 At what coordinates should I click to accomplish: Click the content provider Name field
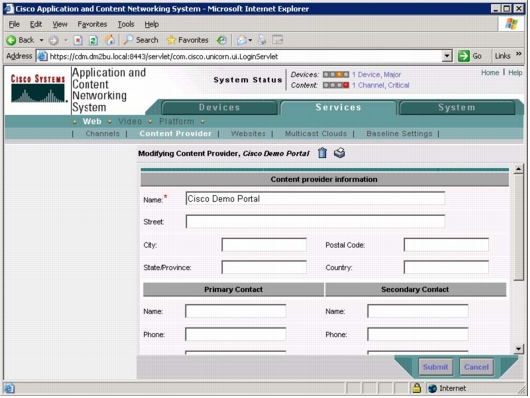click(x=315, y=198)
